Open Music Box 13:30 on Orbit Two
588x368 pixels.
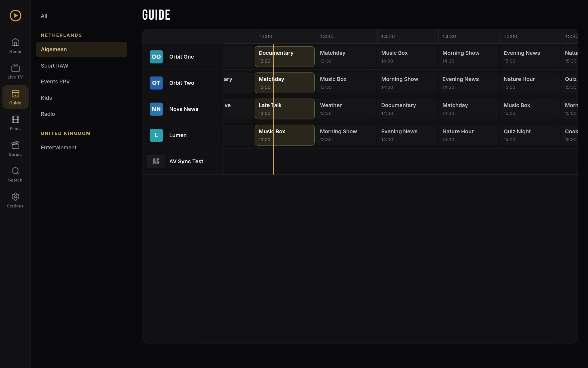[x=346, y=83]
